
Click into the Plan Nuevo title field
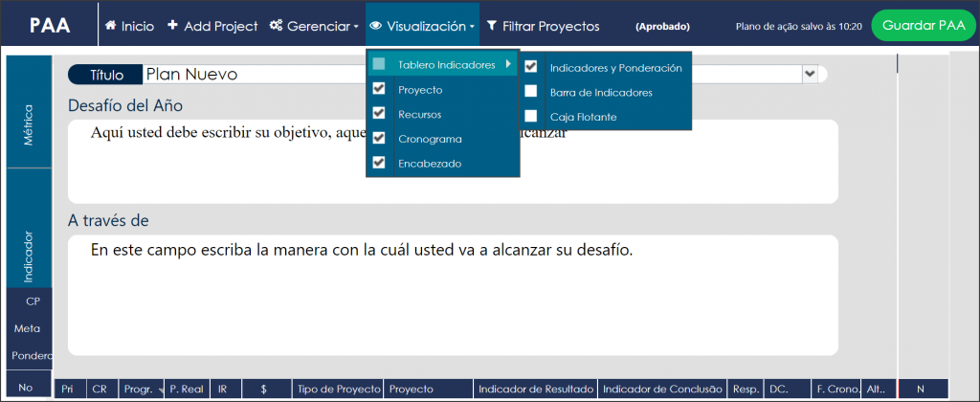click(472, 75)
